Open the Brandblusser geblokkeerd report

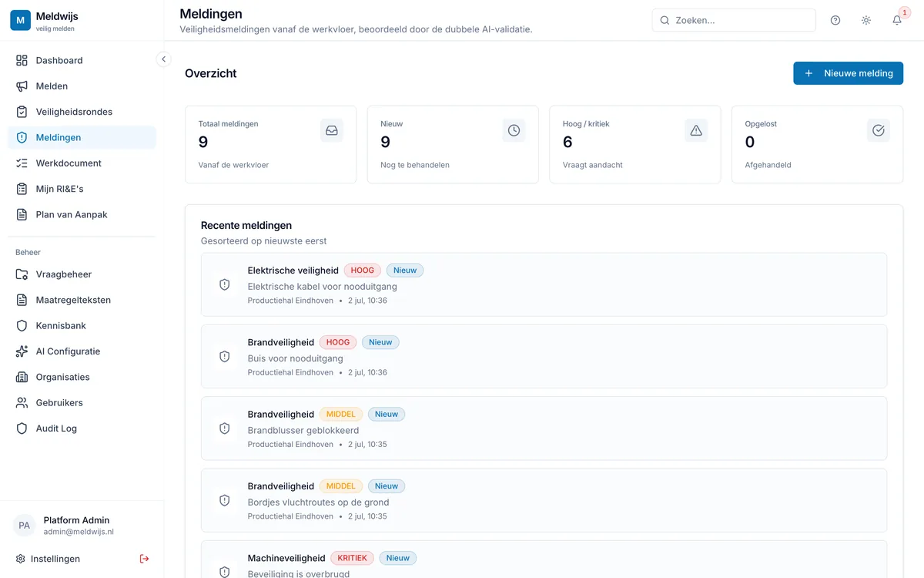coord(544,428)
